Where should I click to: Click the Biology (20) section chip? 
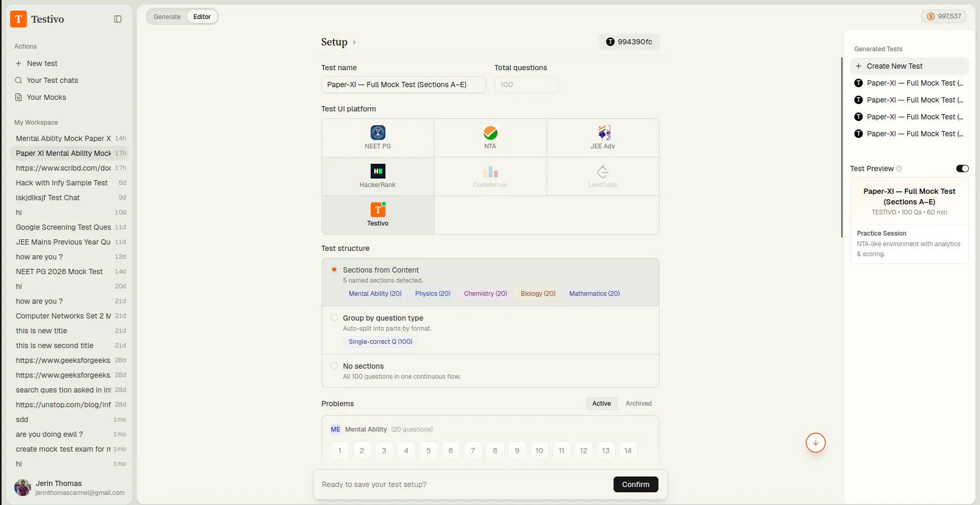click(538, 294)
